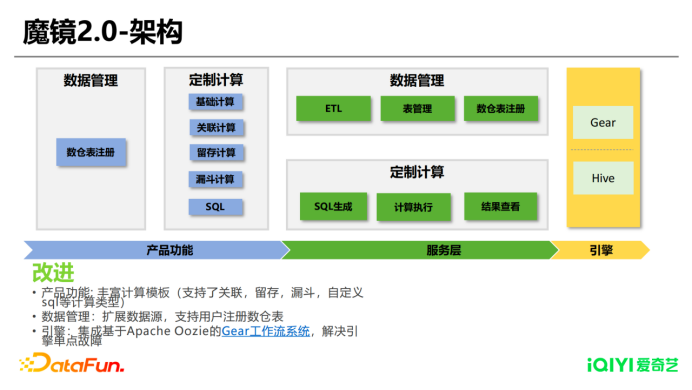The image size is (692, 390).
Task: Click the yellow 引擎 arrow
Action: pos(601,250)
